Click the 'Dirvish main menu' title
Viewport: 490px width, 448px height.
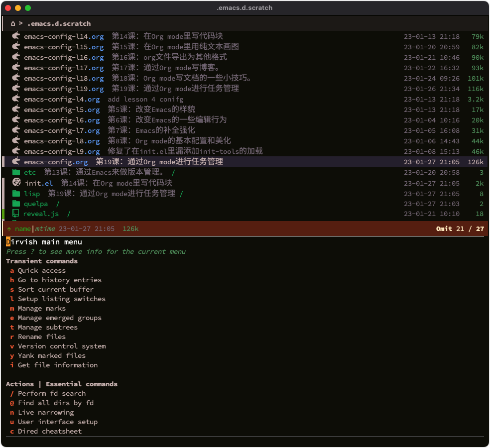(44, 242)
